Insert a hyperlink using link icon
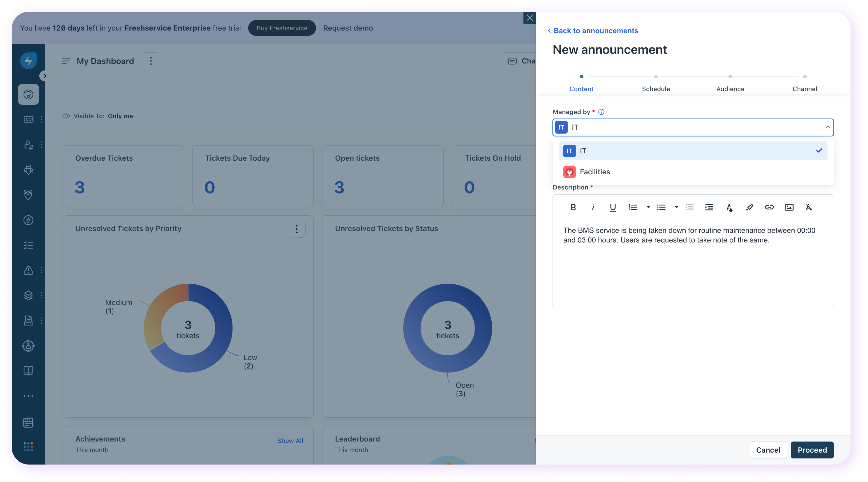This screenshot has height=482, width=868. click(769, 207)
